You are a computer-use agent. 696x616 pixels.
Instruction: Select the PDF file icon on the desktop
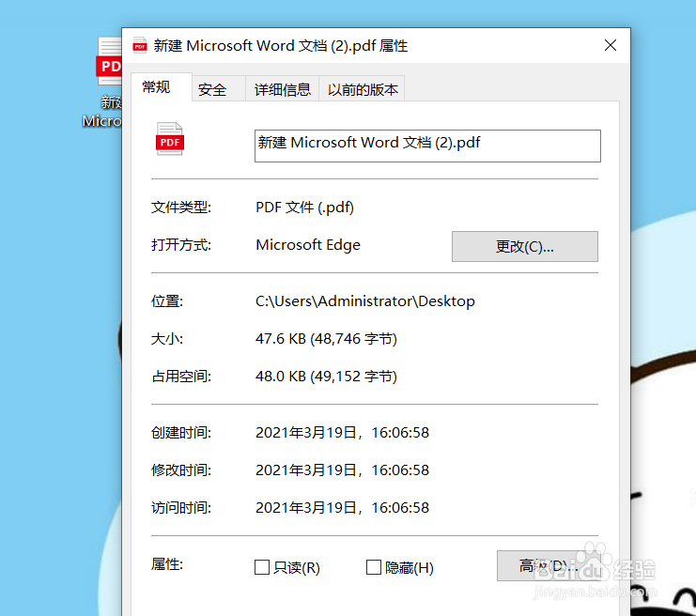coord(109,61)
